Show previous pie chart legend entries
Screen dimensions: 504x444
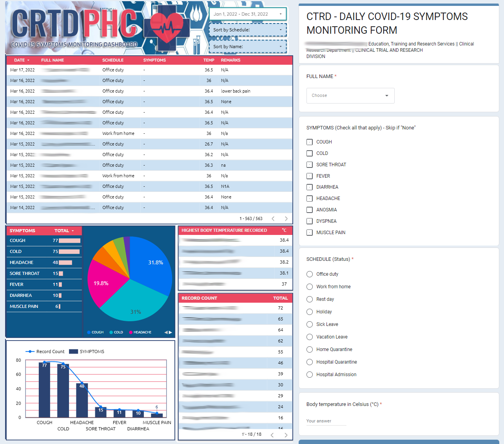(166, 332)
